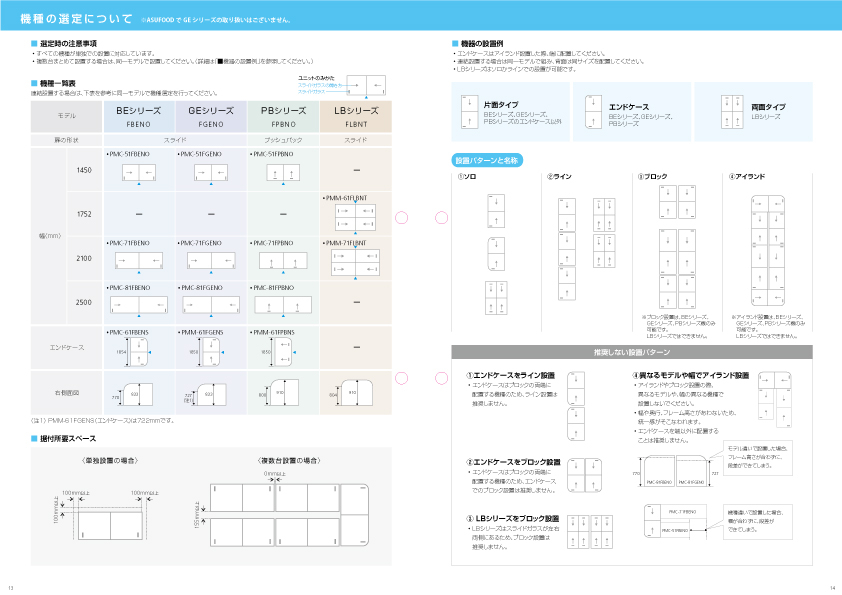
Task: Select the 機種一覧表 section heading
Action: (x=57, y=83)
